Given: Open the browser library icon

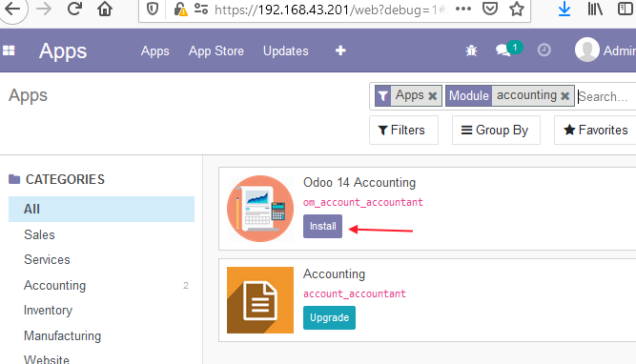Looking at the screenshot, I should click(595, 9).
